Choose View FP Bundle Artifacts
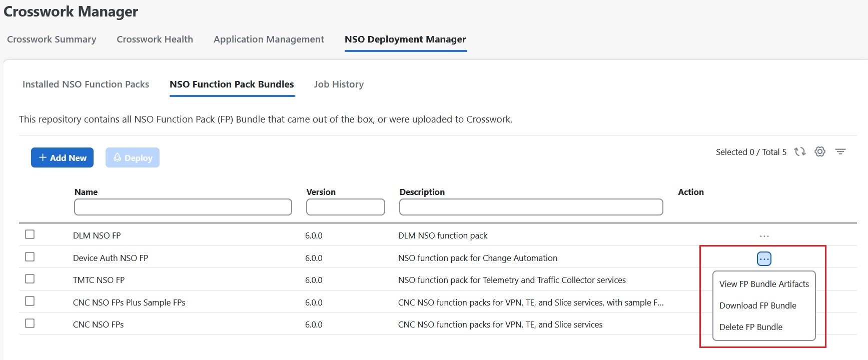The image size is (868, 360). coord(764,284)
